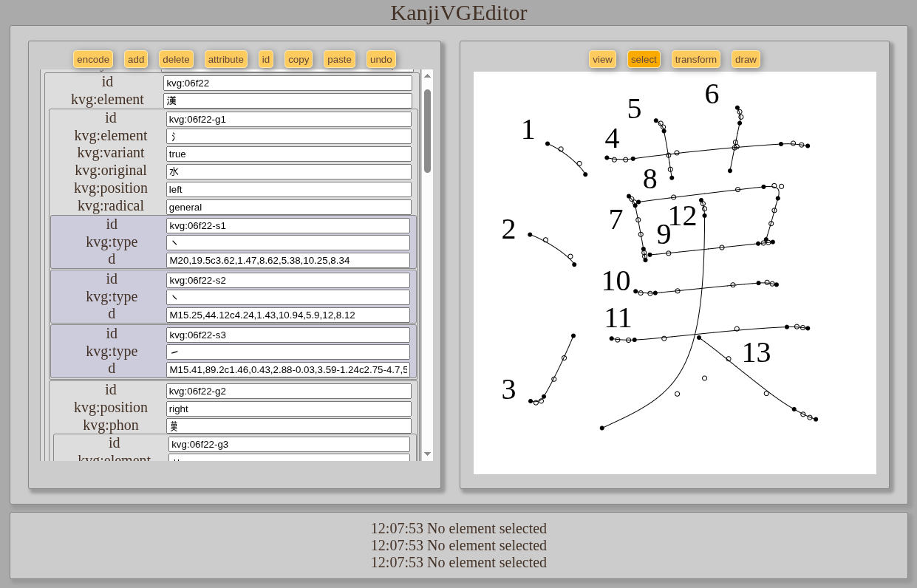
Task: Edit the kvg:06f22-g2 id field
Action: tap(289, 391)
